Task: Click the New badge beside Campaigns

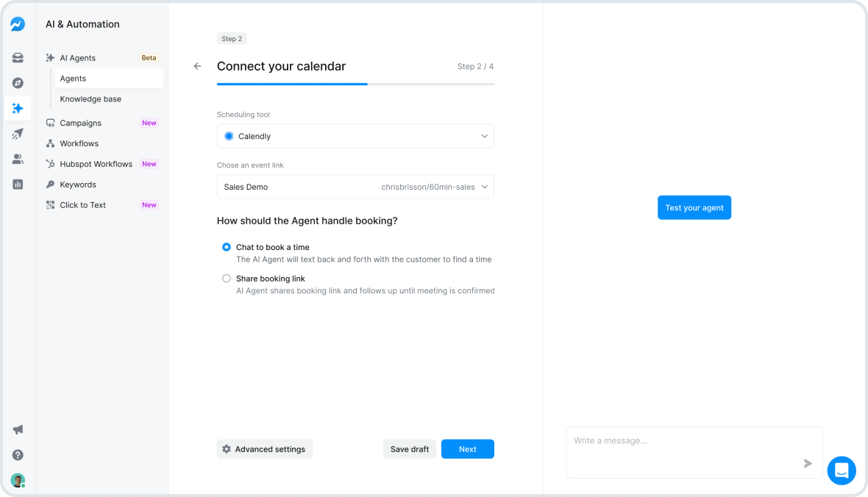Action: (x=149, y=123)
